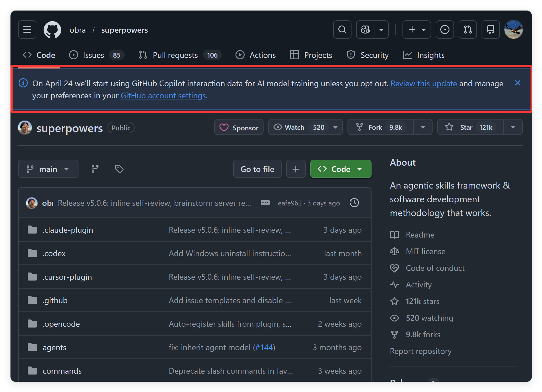542x392 pixels.
Task: Open the Fork options dropdown arrow
Action: point(423,127)
